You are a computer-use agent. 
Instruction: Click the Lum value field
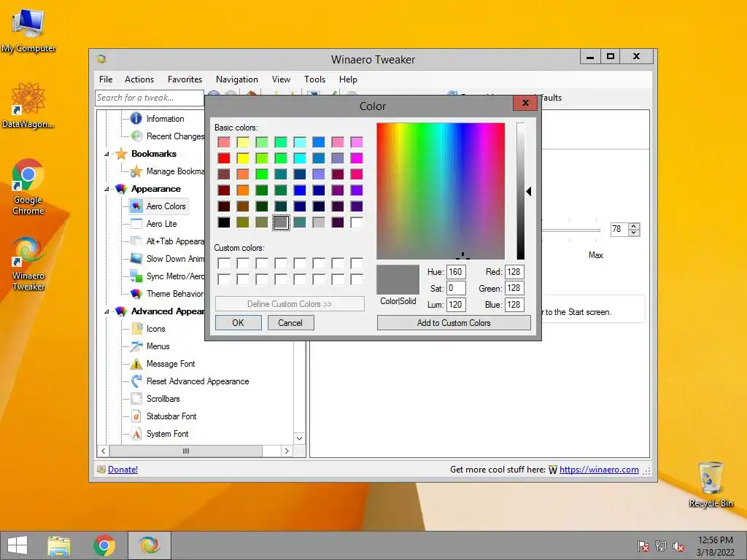(456, 305)
